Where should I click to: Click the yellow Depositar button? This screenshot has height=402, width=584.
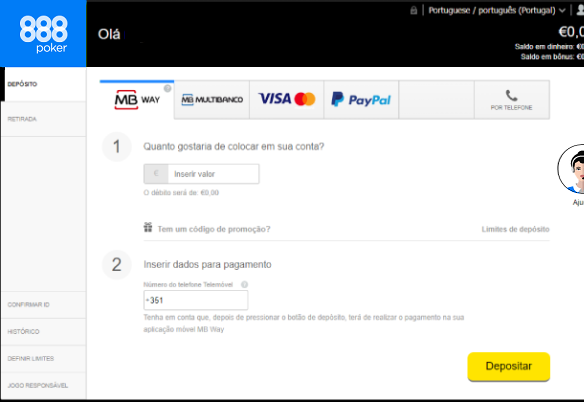click(509, 367)
